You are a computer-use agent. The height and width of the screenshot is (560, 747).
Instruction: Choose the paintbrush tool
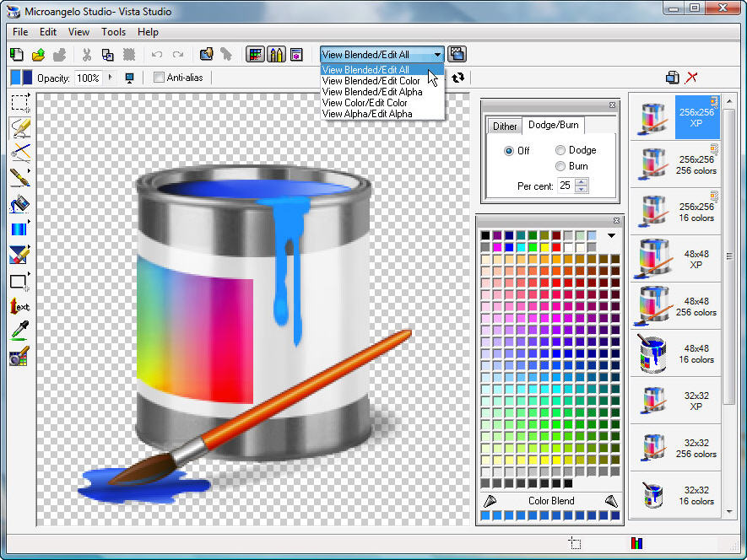click(x=20, y=179)
